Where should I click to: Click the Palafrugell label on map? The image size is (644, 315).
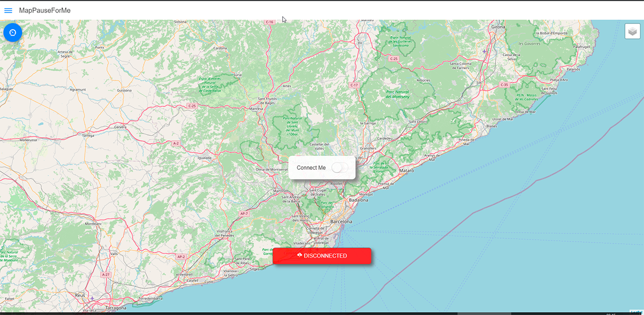[x=582, y=46]
